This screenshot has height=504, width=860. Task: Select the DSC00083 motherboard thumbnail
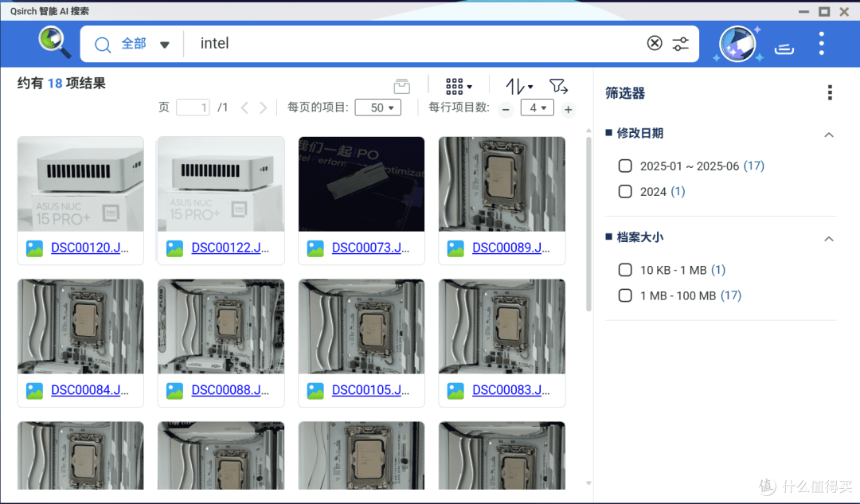502,326
